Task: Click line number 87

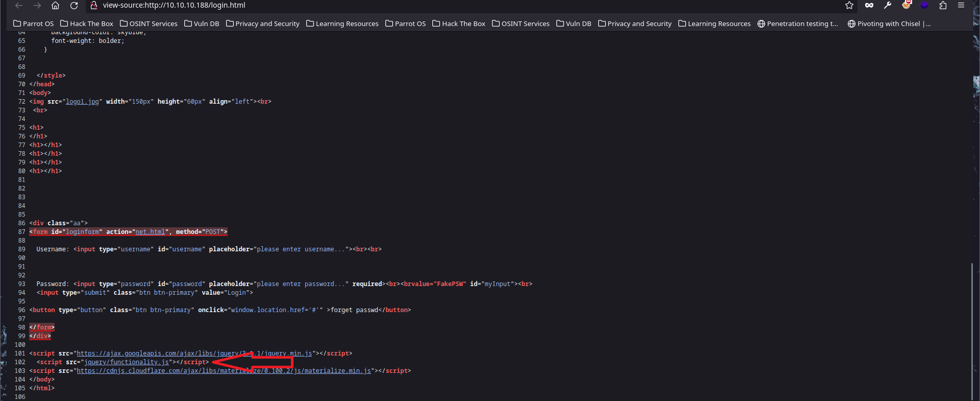Action: 21,232
